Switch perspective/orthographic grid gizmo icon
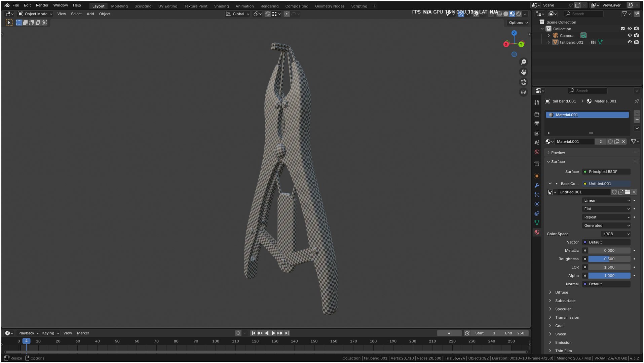 tap(524, 92)
